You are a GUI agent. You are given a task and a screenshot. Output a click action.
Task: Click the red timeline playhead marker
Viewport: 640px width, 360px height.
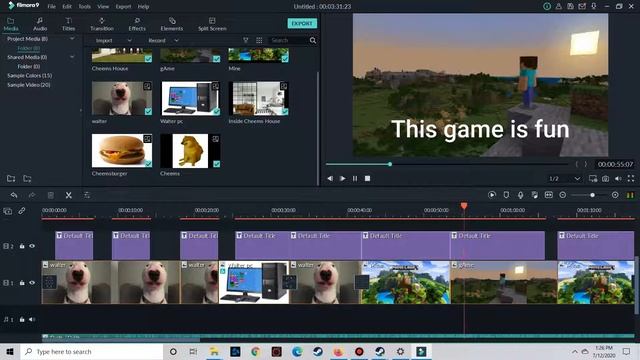(464, 206)
